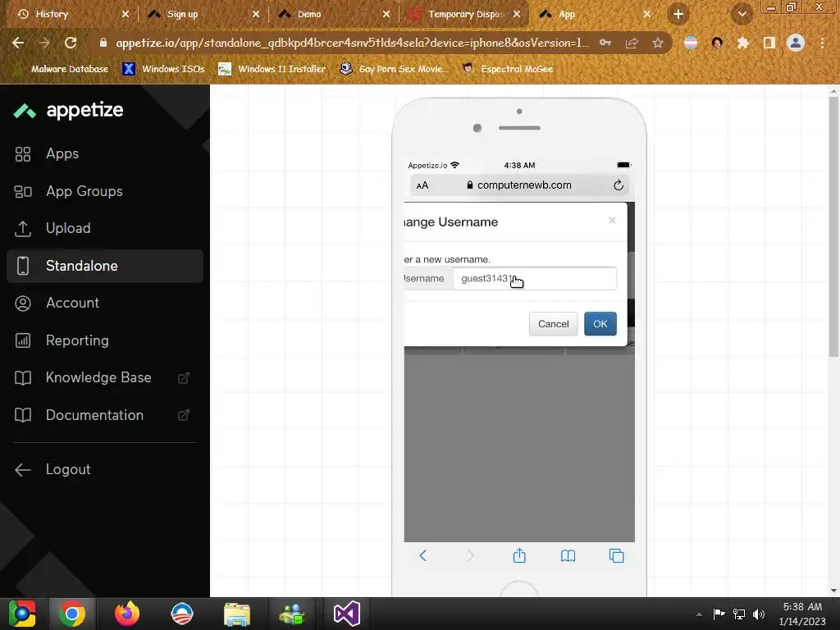Open tab search dropdown arrow

pyautogui.click(x=742, y=15)
